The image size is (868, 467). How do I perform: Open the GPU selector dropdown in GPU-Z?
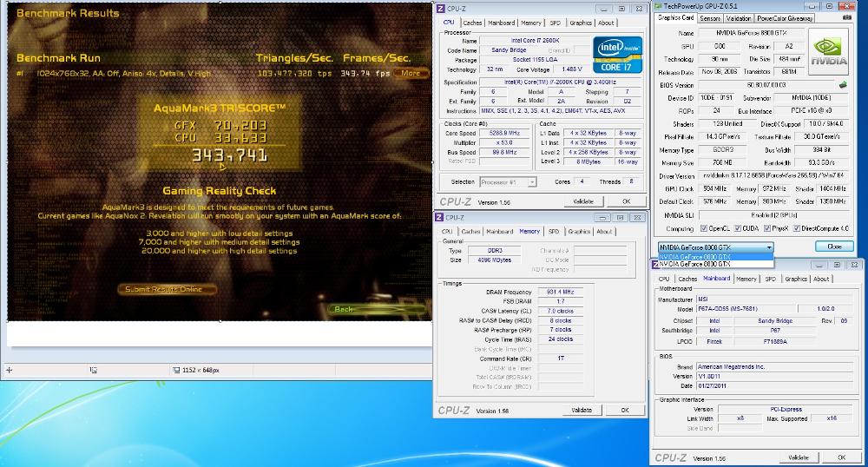716,247
